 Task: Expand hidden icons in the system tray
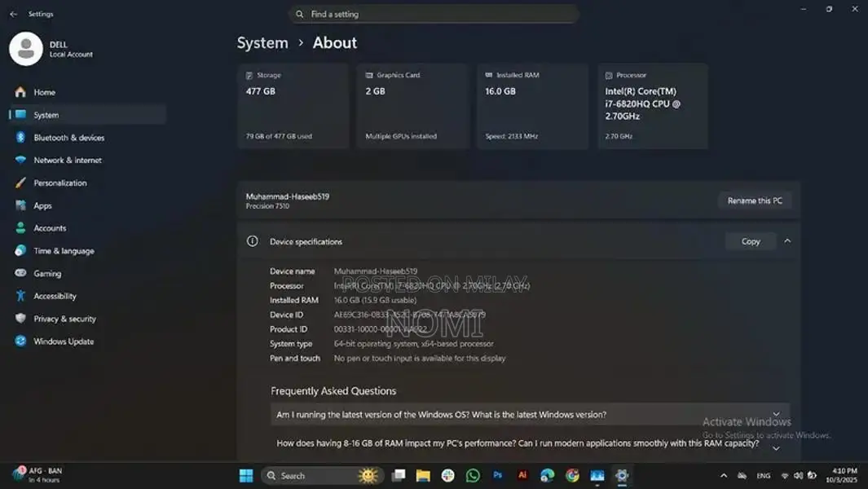pos(724,475)
